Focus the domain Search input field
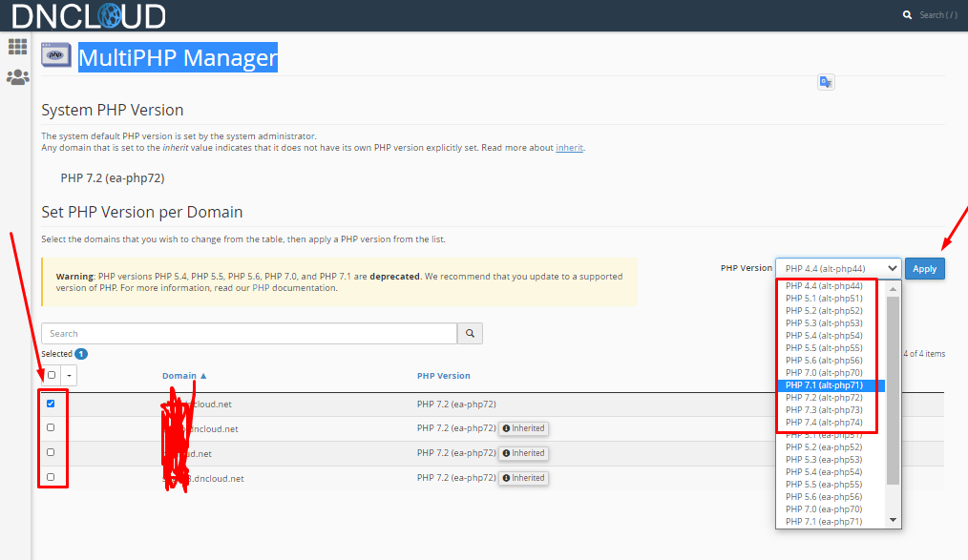 pos(249,333)
